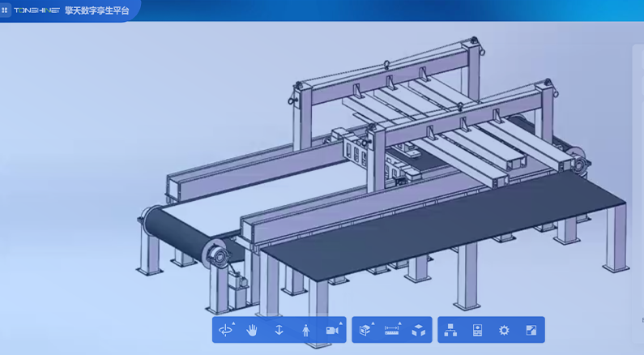Open viewer settings gear
This screenshot has width=644, height=355.
coord(504,330)
